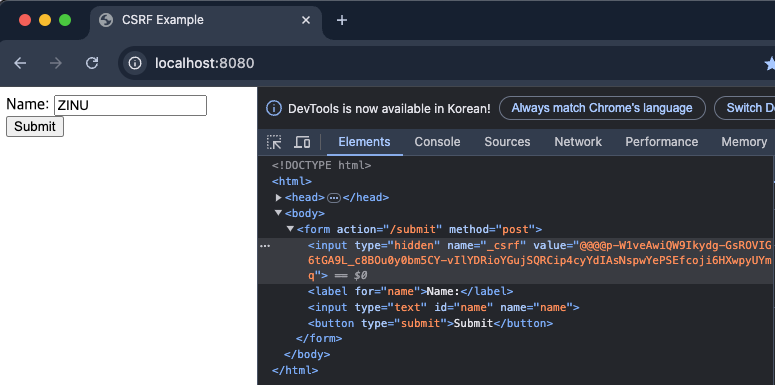Screen dimensions: 775x385
Task: Click the Switch DevTools button
Action: click(745, 108)
